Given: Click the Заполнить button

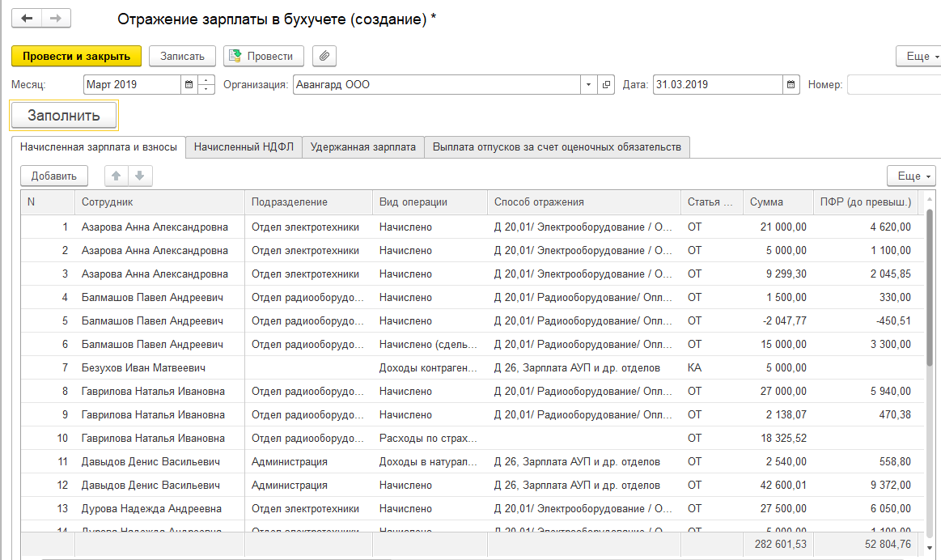Looking at the screenshot, I should (x=64, y=115).
